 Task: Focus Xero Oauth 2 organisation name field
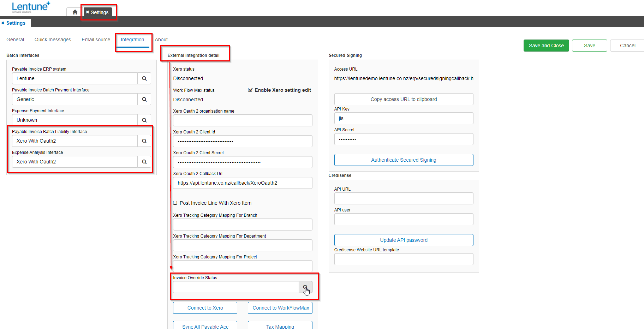[x=243, y=120]
